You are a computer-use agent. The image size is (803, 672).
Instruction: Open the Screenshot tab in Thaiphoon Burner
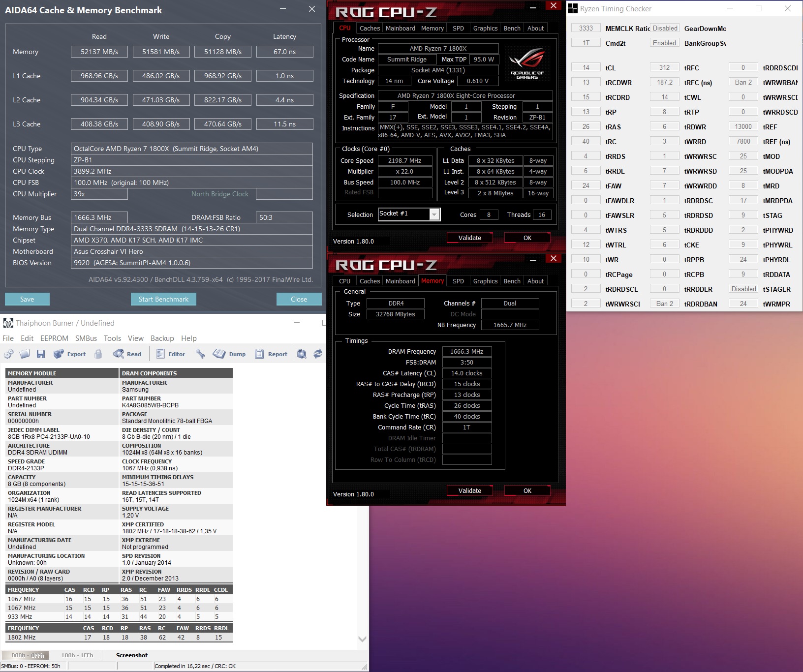[x=132, y=655]
